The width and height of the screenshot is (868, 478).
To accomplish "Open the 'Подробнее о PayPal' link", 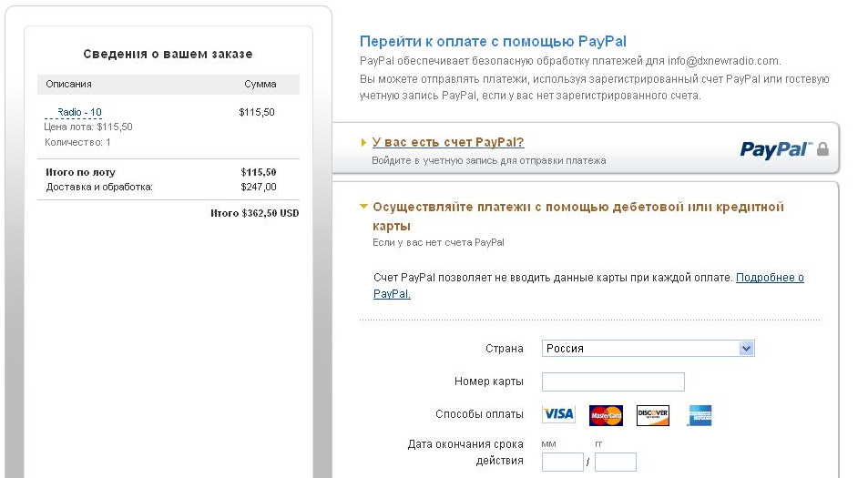I will coord(588,286).
